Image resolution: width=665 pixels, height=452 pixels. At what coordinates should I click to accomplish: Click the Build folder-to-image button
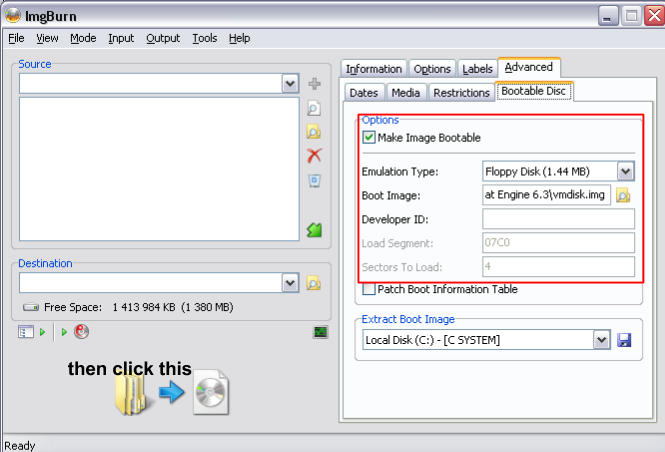172,393
